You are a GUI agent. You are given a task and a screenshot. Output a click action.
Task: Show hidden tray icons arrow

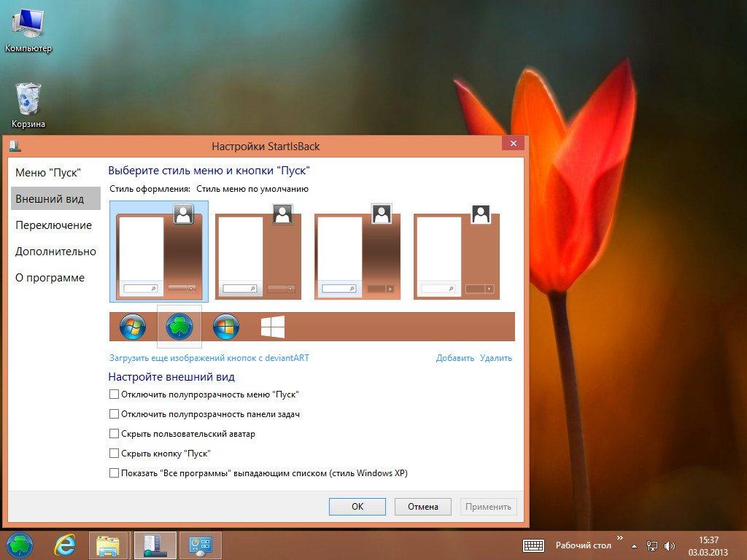coord(634,546)
